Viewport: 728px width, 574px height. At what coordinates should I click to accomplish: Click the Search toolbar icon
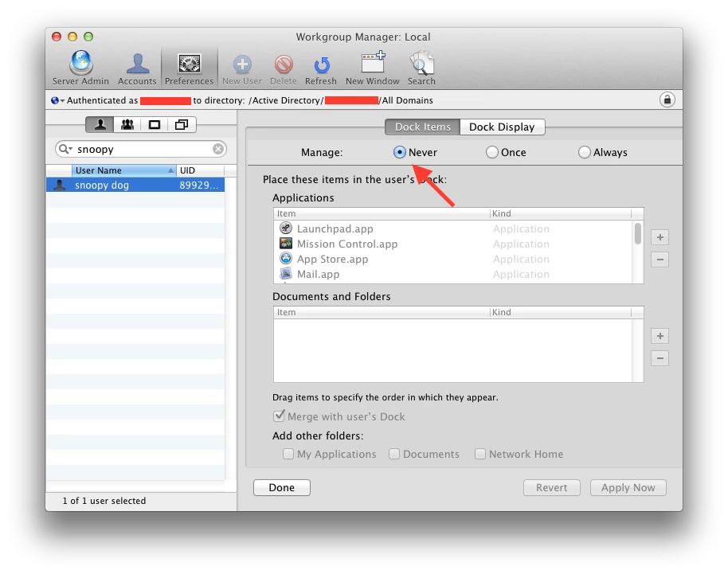click(x=421, y=68)
